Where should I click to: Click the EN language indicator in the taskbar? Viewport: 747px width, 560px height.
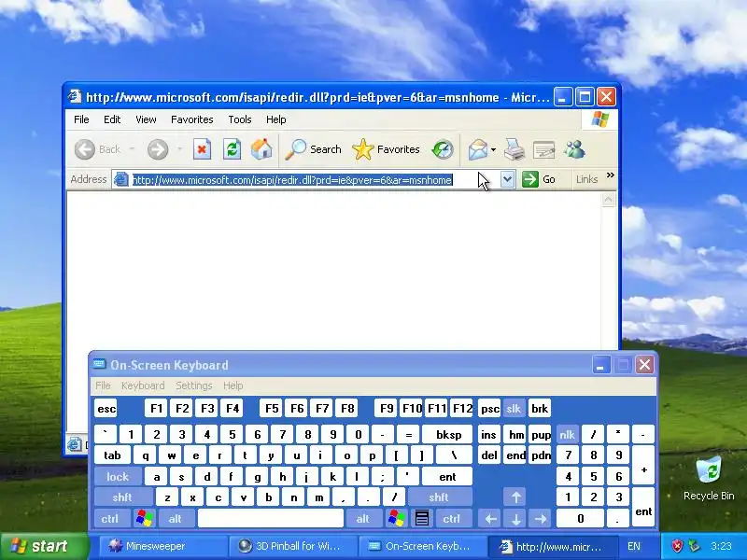[x=634, y=546]
